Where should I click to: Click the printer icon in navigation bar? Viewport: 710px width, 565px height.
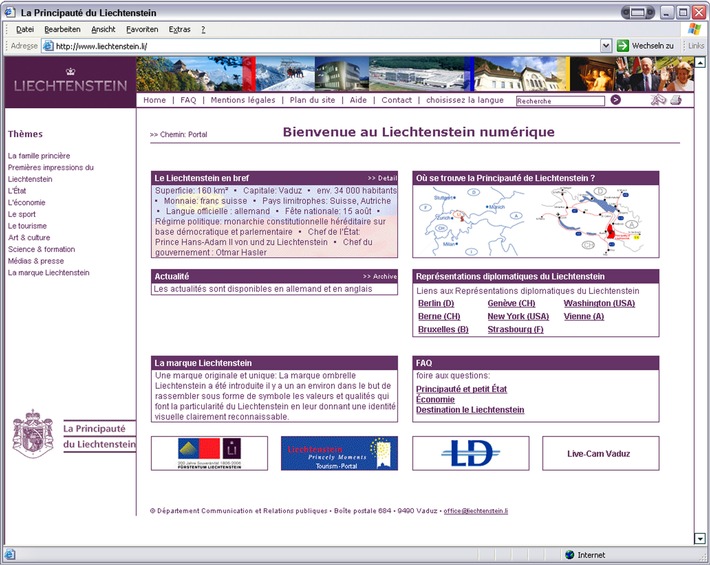pos(675,100)
